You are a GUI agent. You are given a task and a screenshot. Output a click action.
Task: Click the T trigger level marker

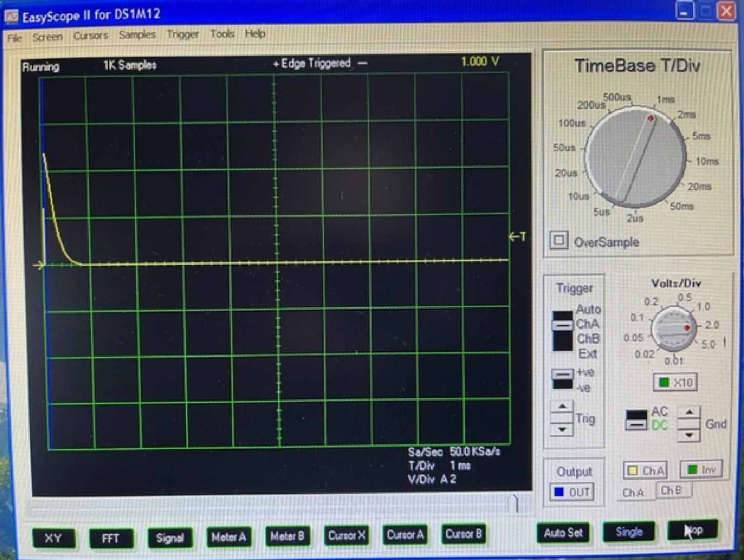tap(517, 236)
